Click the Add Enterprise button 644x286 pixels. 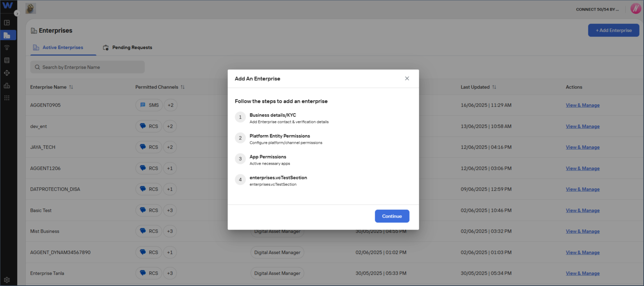pyautogui.click(x=614, y=30)
